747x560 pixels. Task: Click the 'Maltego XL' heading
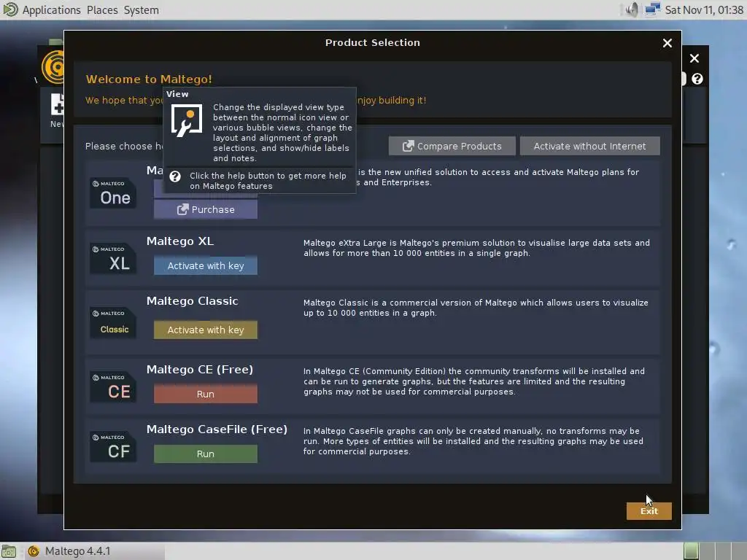coord(180,241)
